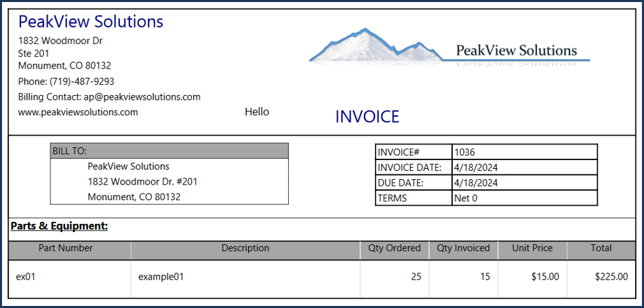Screen dimensions: 644x308
Task: Select the address line '1832 Woodmoor Dr'
Action: point(60,41)
